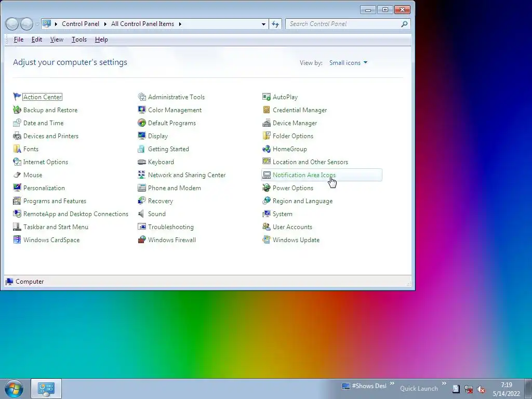Viewport: 532px width, 399px height.
Task: Expand the arrow after Control Panel breadcrumb
Action: 105,24
